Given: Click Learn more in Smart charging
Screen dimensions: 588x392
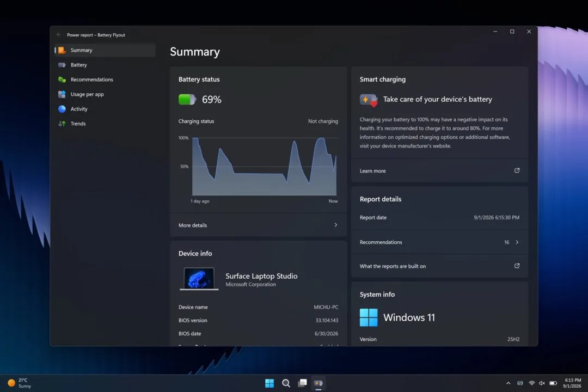Looking at the screenshot, I should click(439, 170).
